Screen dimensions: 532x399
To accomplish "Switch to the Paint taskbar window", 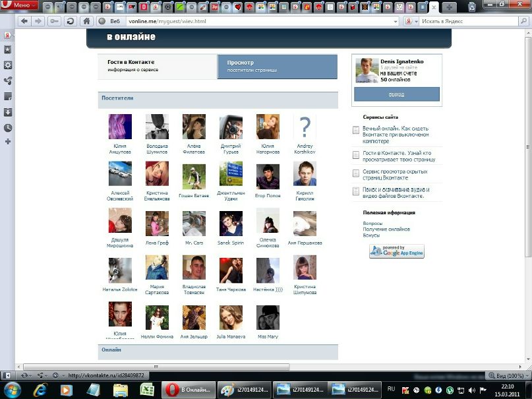I will point(244,390).
